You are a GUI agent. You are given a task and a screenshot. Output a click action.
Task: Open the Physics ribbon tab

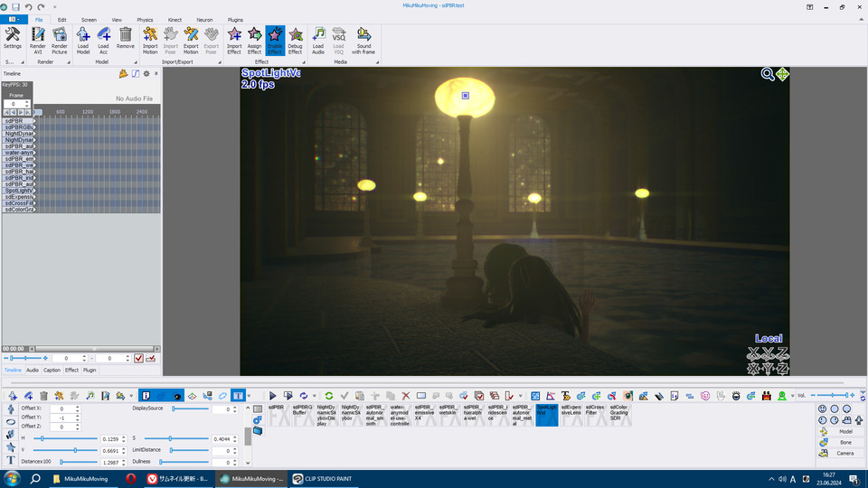(x=145, y=19)
